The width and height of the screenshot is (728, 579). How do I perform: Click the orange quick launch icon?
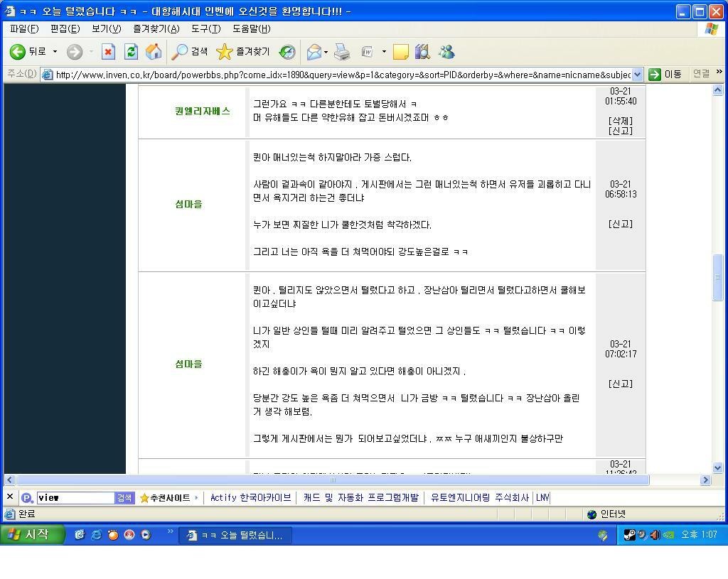coord(112,534)
